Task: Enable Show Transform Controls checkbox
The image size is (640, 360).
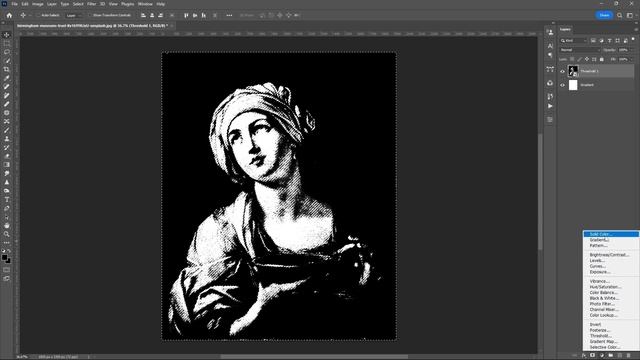Action: click(x=90, y=15)
